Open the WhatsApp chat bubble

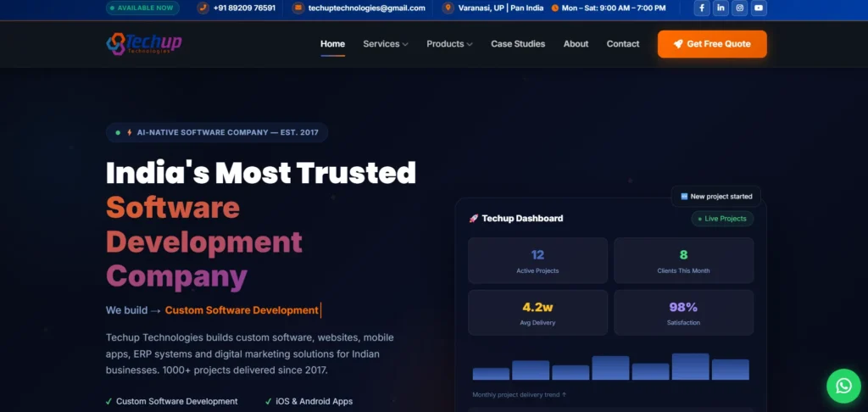[x=843, y=386]
